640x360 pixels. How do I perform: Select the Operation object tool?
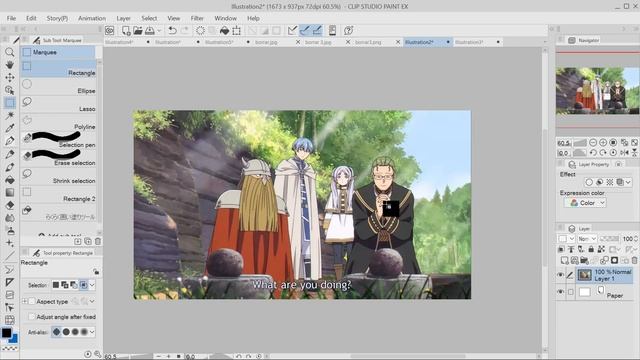pos(10,90)
